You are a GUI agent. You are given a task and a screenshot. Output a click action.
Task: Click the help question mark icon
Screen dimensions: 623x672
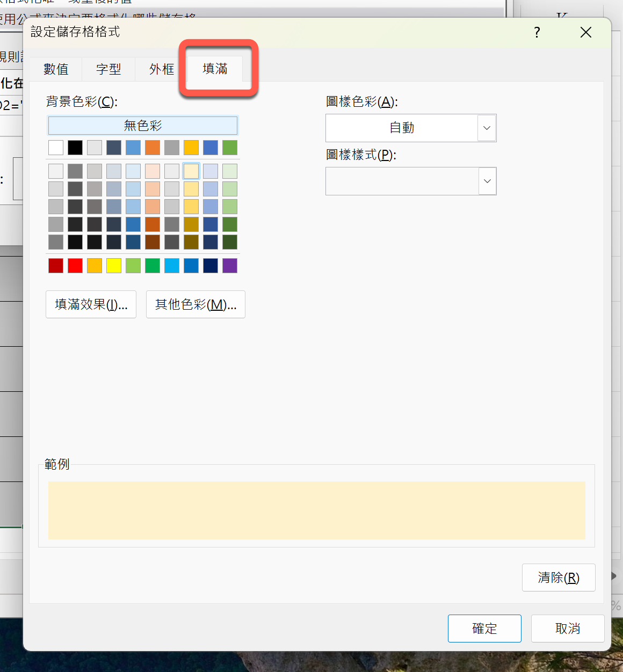(537, 32)
